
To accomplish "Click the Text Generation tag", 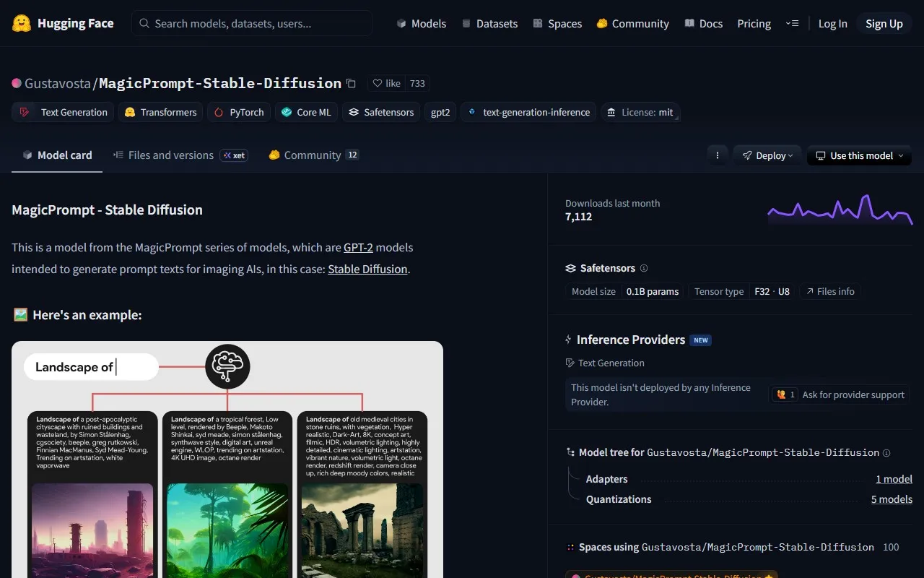I will 63,112.
